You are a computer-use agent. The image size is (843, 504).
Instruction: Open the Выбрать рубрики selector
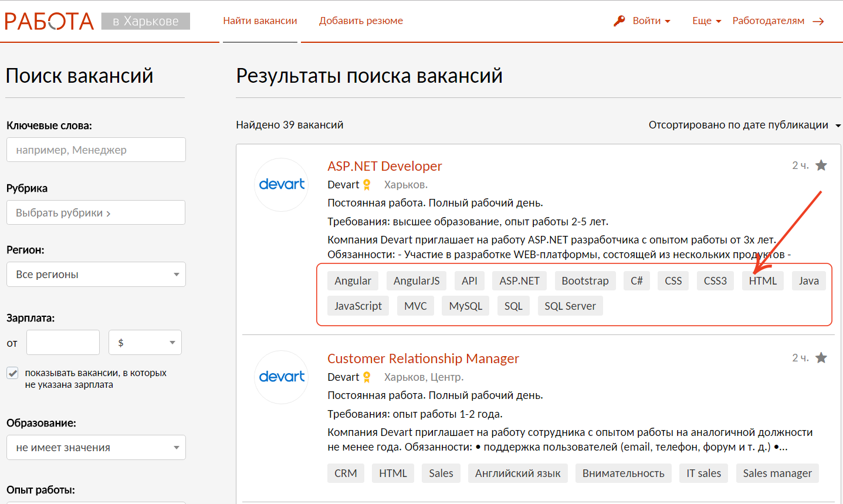click(x=96, y=212)
